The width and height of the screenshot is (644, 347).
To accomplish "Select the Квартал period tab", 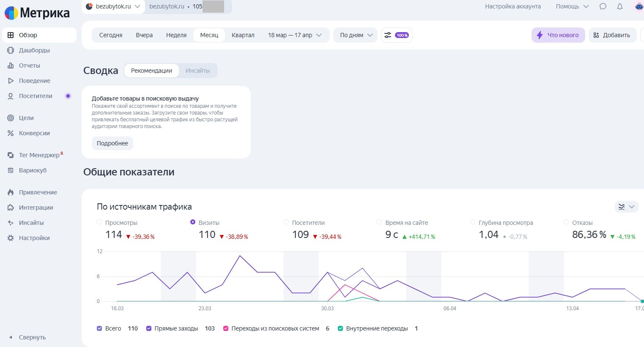I will 243,35.
